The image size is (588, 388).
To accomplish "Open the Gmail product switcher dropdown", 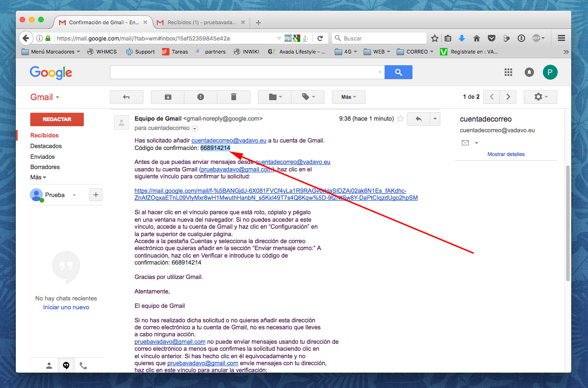I will pyautogui.click(x=45, y=97).
